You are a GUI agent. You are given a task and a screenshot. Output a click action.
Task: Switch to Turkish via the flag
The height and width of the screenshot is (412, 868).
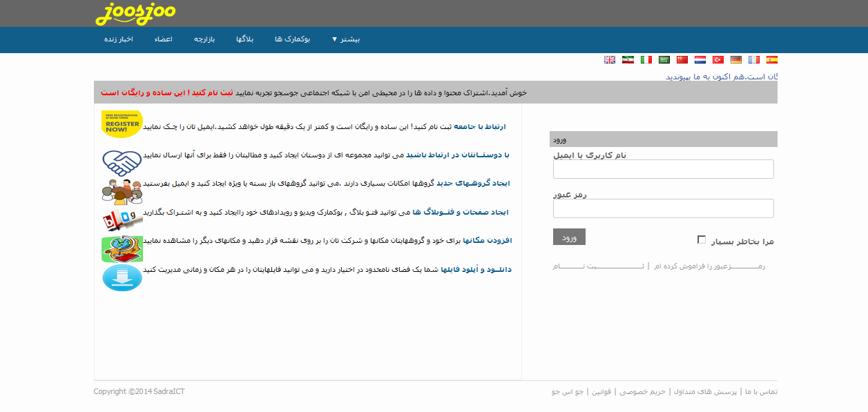[x=718, y=60]
